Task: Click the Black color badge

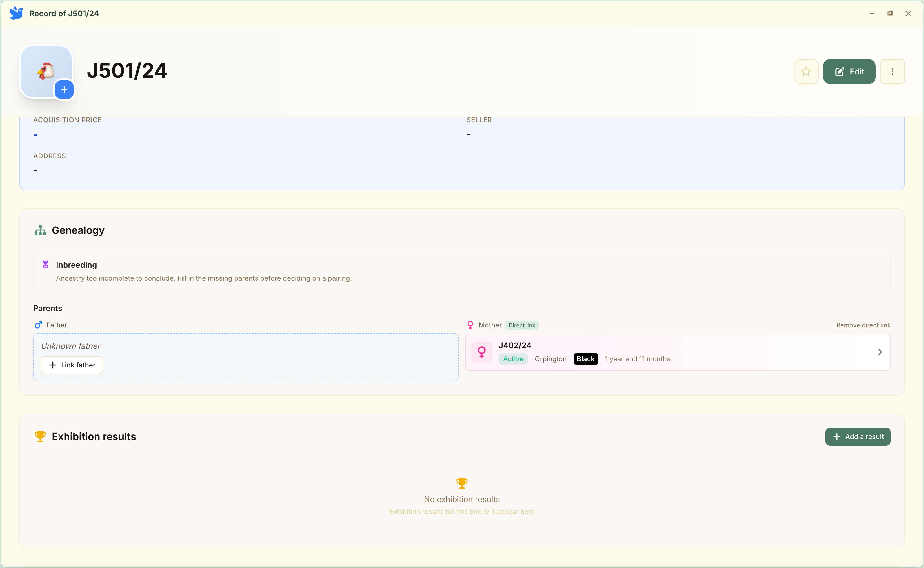Action: point(586,359)
